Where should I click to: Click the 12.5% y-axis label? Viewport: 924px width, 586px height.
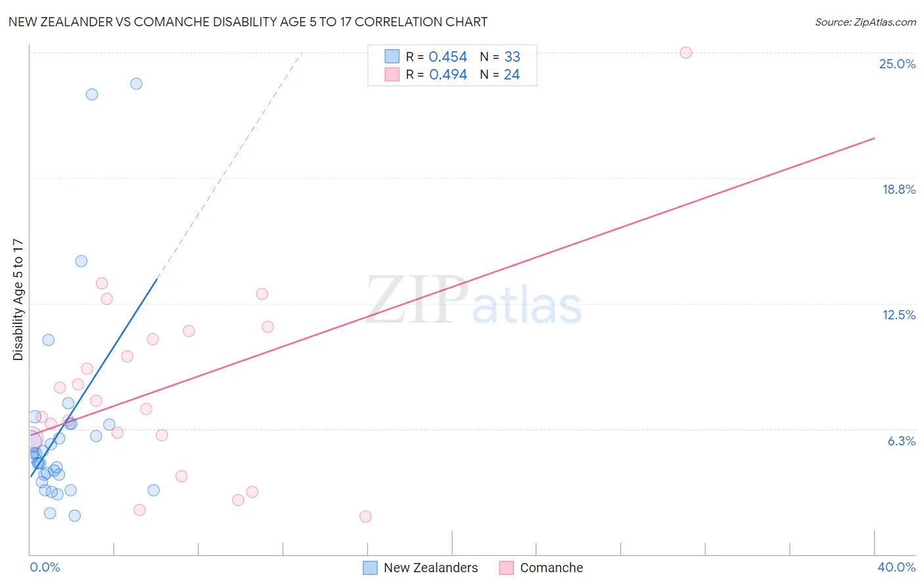point(898,315)
